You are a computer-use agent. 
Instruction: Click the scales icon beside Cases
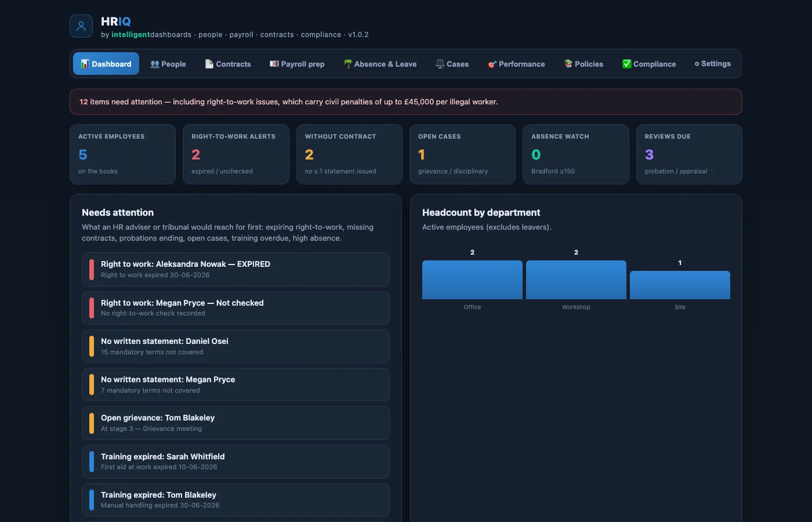(440, 64)
